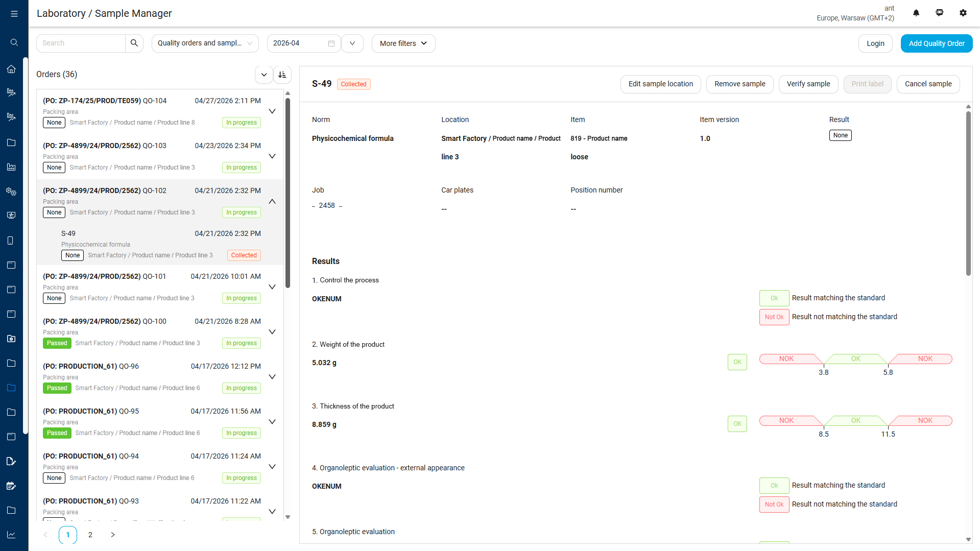
Task: Open the notifications bell icon
Action: 916,13
